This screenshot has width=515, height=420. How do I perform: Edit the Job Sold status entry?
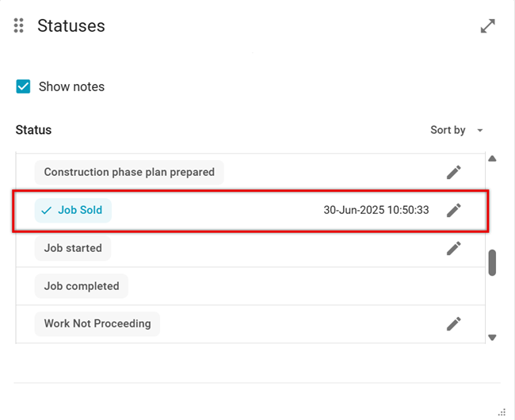click(453, 210)
